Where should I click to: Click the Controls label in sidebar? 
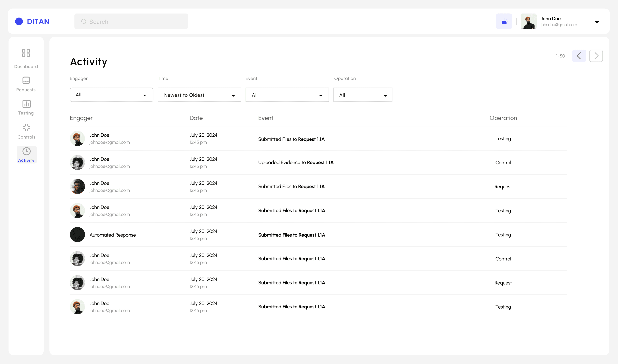tap(26, 137)
